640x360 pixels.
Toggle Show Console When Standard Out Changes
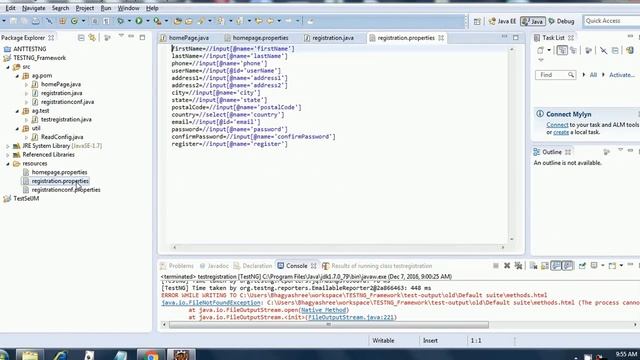(556, 266)
